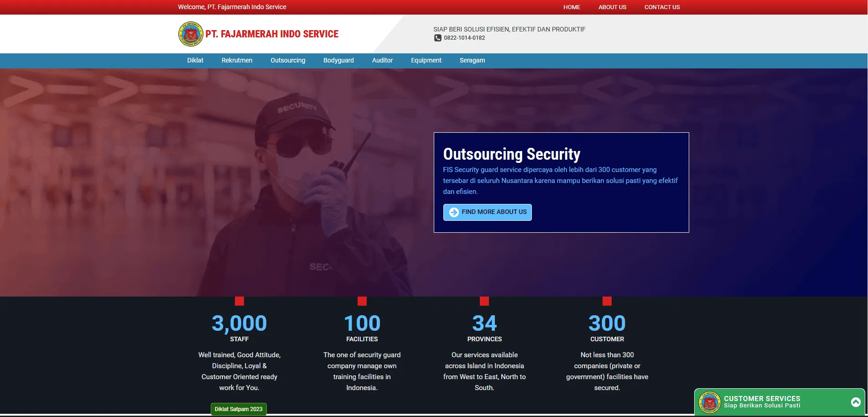Click the phone icon beside 0822-1014-0182
The width and height of the screenshot is (868, 417).
438,38
